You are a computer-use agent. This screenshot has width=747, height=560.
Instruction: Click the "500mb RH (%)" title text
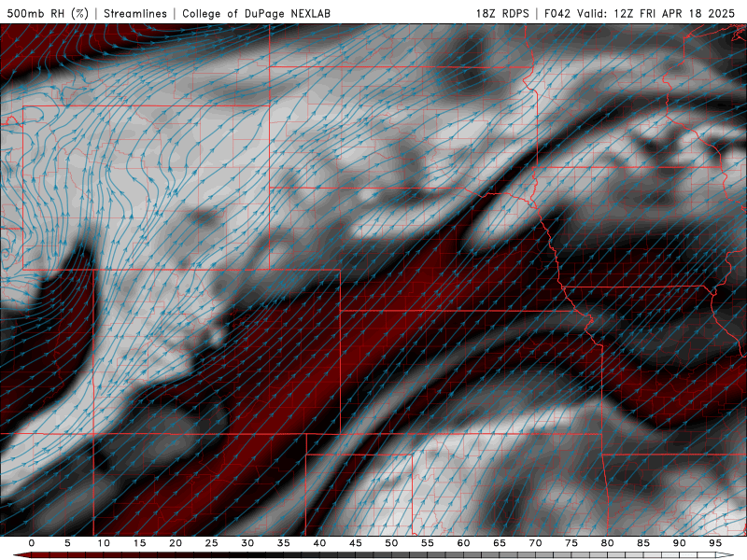48,13
